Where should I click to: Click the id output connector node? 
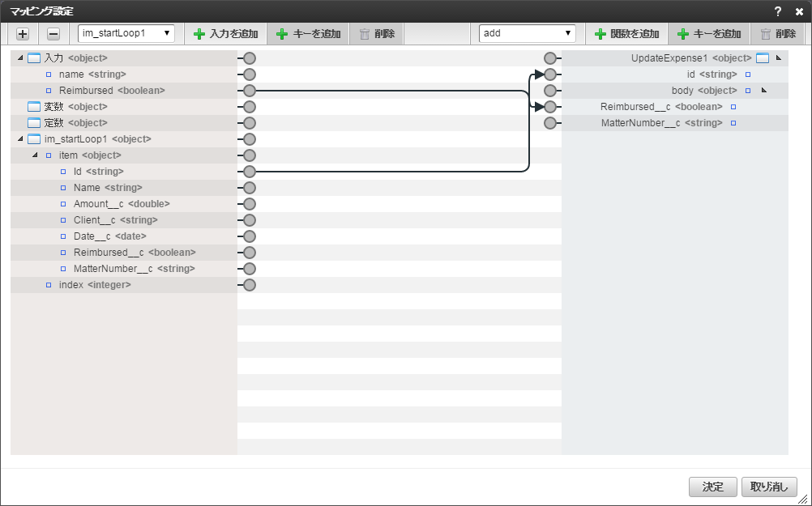550,74
